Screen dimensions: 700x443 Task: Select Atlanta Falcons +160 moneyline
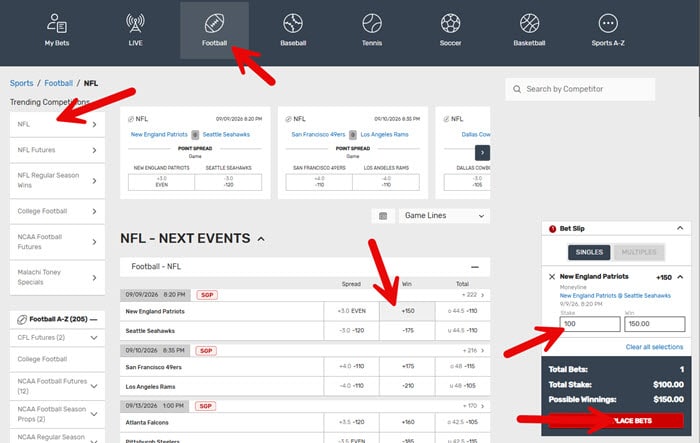[407, 422]
